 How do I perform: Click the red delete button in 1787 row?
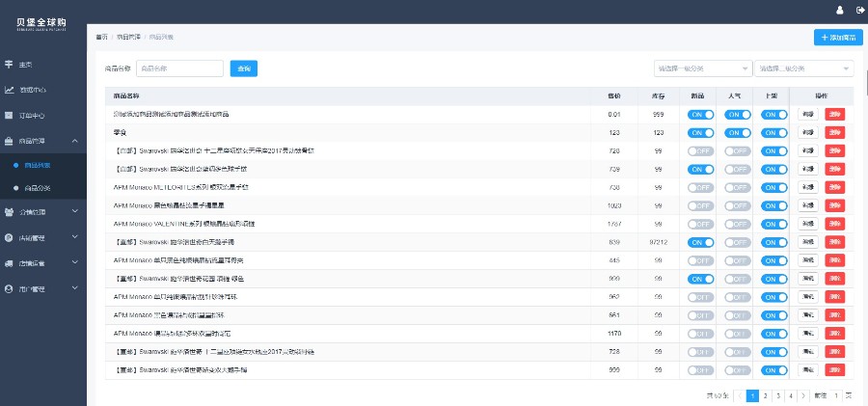[x=835, y=225]
